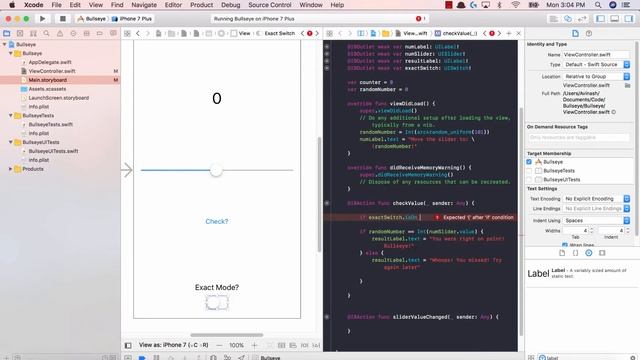Toggle document outline at canvas bottom left

click(128, 345)
